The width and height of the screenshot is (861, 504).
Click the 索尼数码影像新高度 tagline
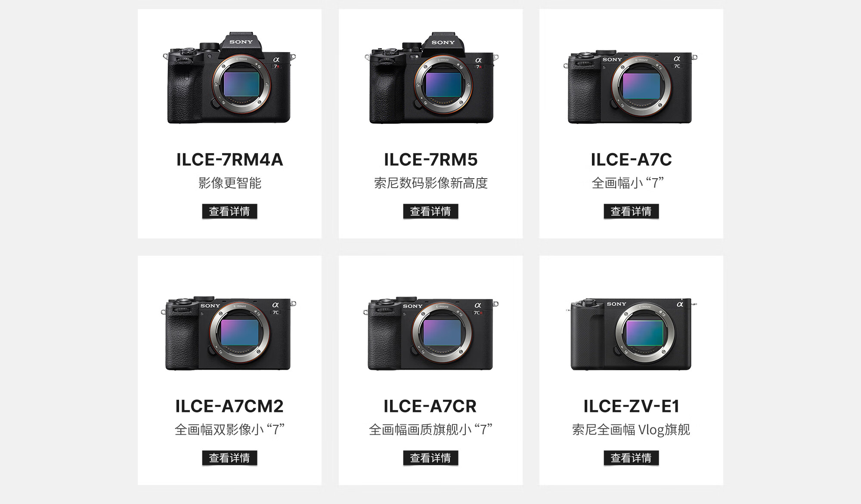430,183
